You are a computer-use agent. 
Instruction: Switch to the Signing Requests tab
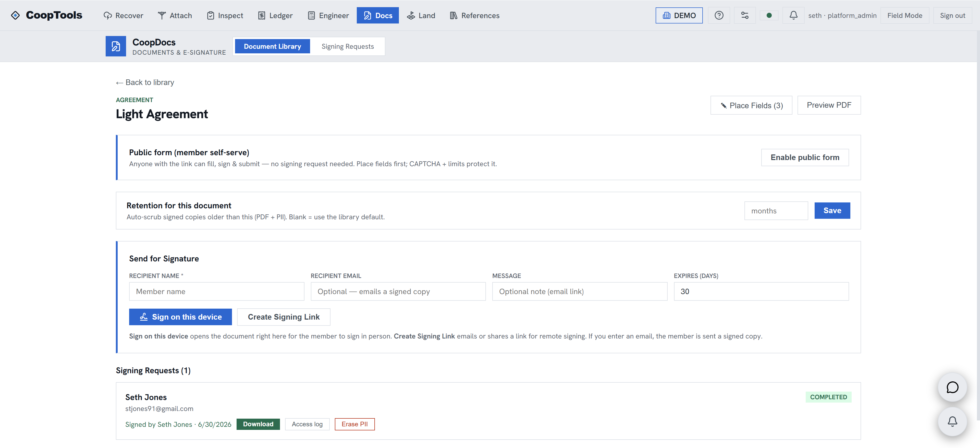coord(348,46)
